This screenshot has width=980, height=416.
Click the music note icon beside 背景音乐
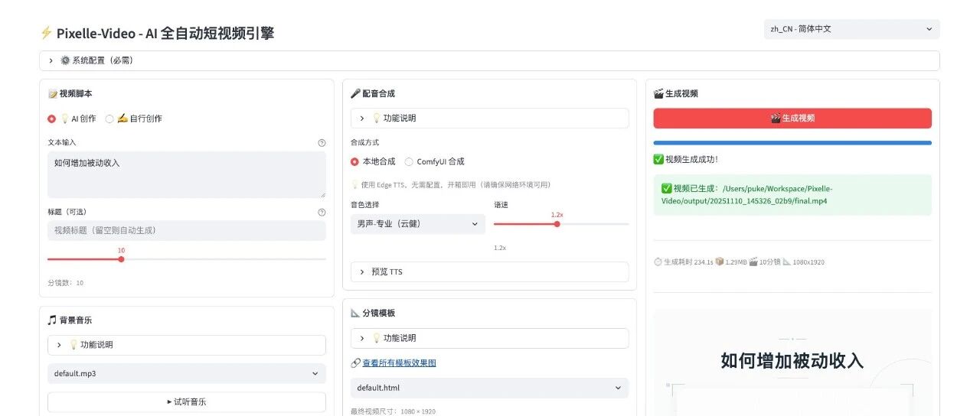tap(52, 320)
